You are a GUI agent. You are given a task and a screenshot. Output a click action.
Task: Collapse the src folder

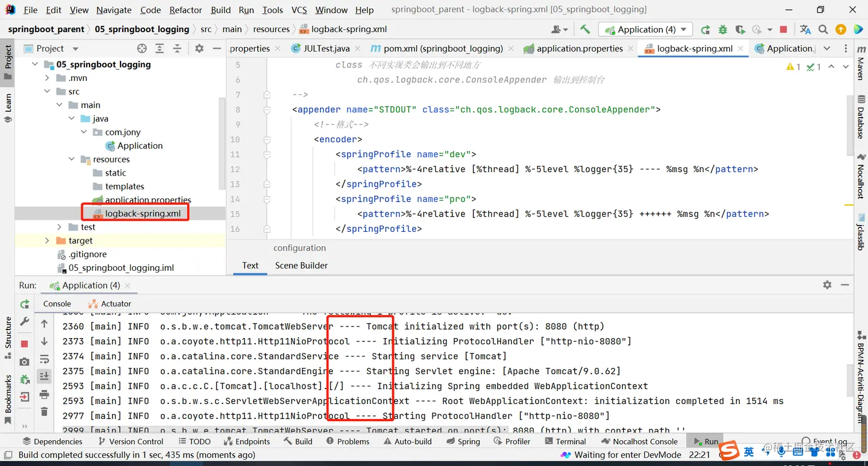coord(48,91)
